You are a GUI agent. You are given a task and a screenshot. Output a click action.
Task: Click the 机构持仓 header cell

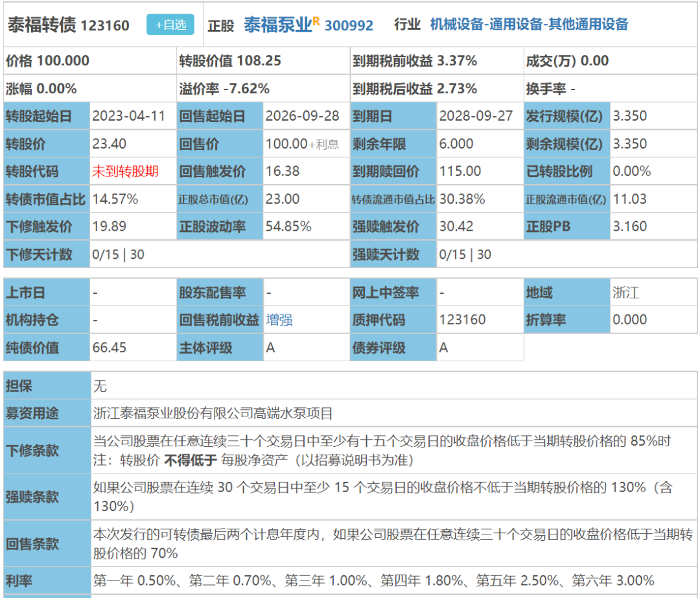click(x=47, y=320)
